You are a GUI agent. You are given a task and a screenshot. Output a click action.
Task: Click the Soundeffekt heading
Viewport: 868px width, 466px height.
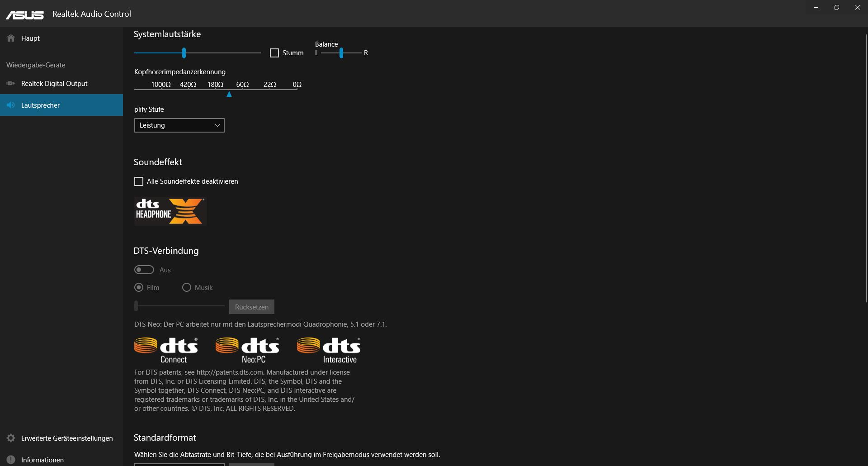click(158, 162)
